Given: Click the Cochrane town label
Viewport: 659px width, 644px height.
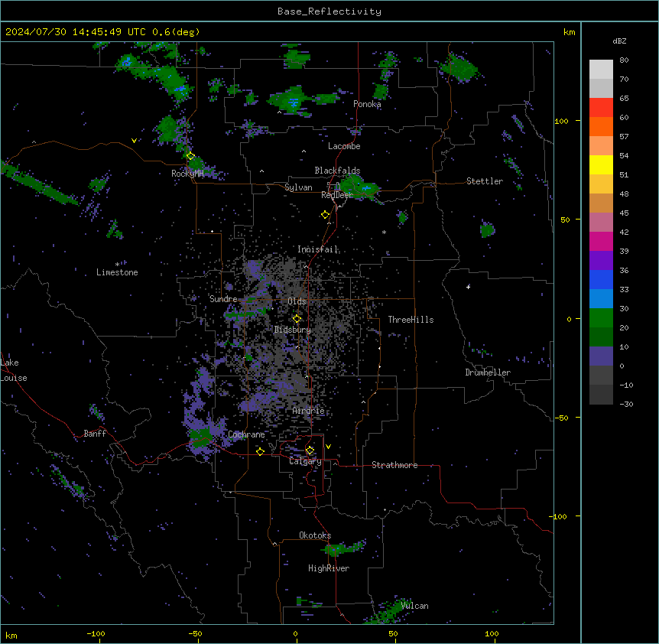Looking at the screenshot, I should [246, 434].
